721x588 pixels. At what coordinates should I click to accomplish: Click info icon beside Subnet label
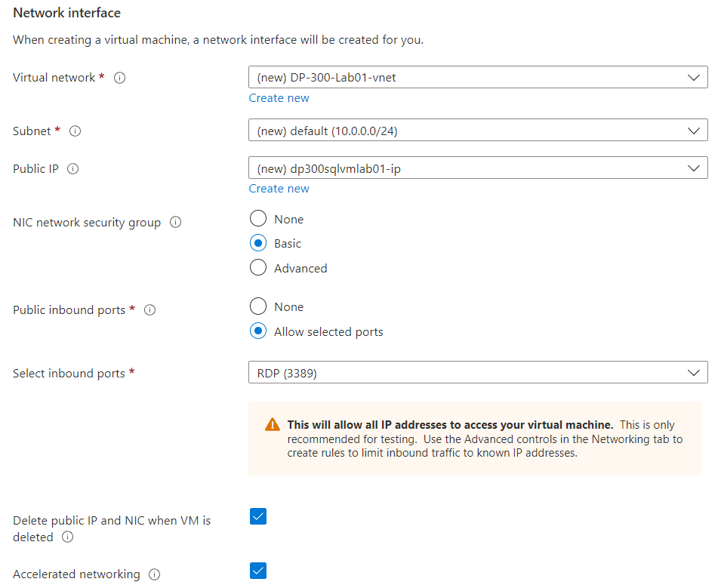coord(75,131)
